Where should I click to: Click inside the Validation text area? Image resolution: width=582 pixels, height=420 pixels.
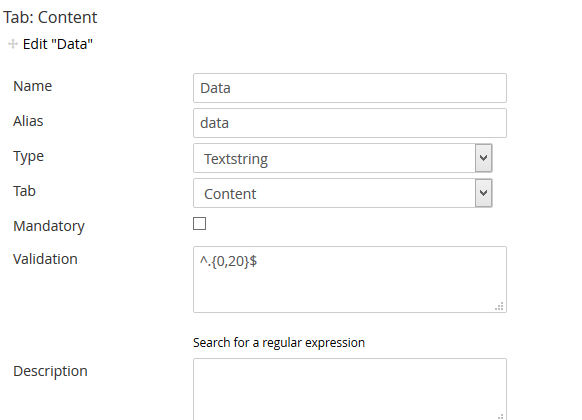click(350, 279)
